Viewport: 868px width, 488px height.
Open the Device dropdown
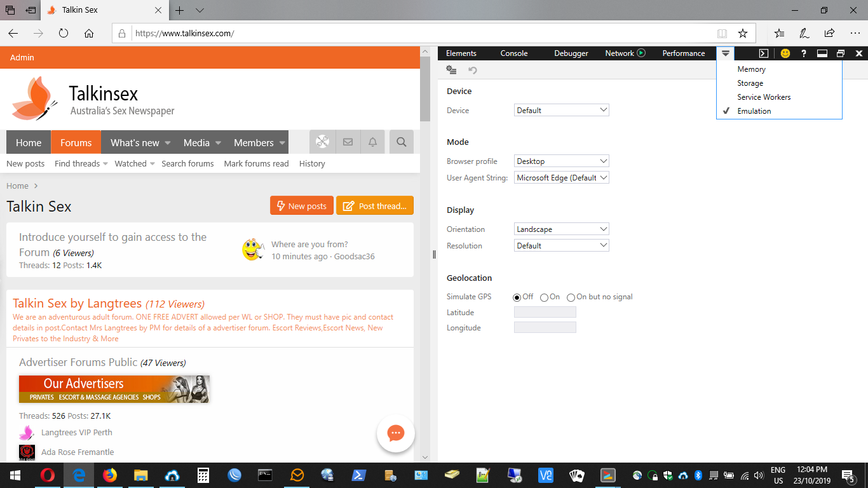click(561, 110)
